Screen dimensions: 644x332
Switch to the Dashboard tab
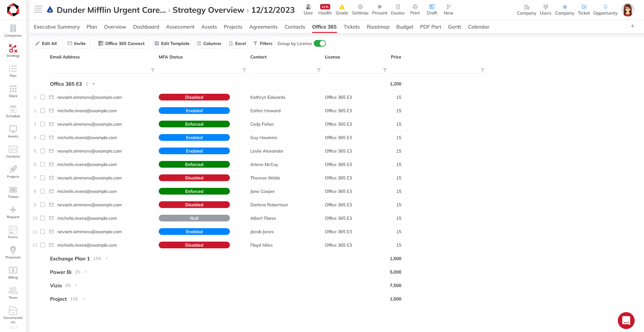point(146,27)
